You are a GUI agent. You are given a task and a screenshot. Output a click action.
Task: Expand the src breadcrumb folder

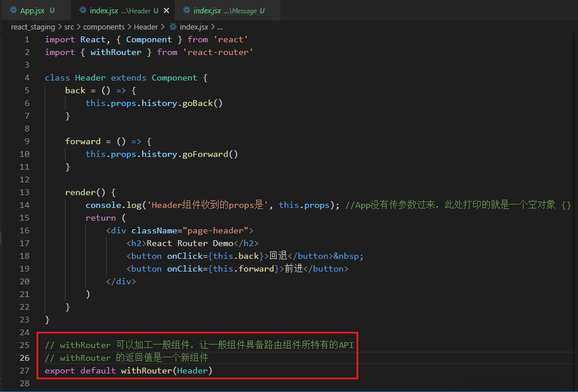coord(70,27)
